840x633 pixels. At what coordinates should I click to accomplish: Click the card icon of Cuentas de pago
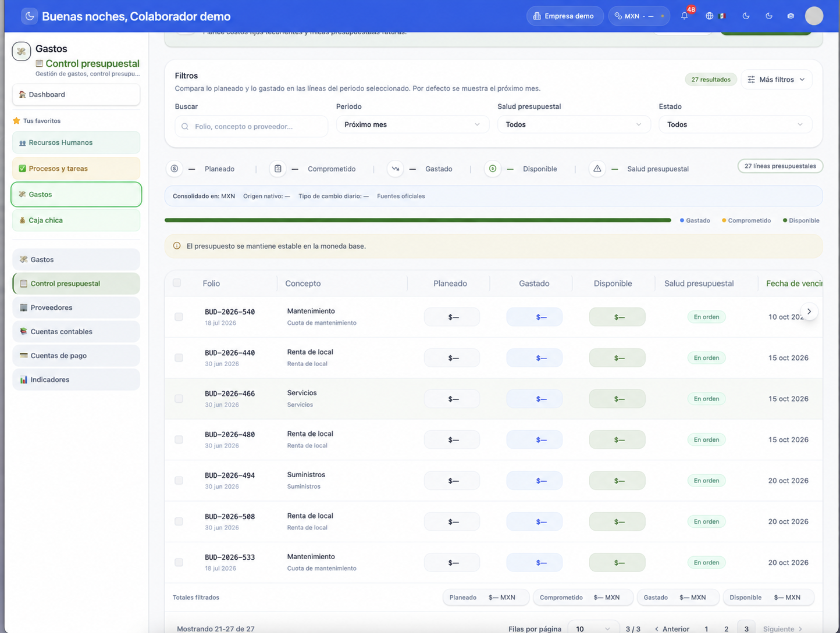click(24, 355)
